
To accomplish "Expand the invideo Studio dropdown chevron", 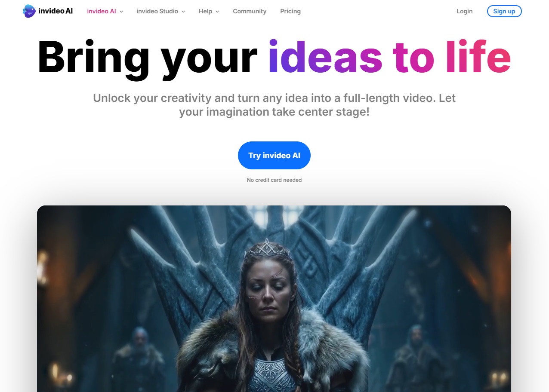I will pos(183,12).
